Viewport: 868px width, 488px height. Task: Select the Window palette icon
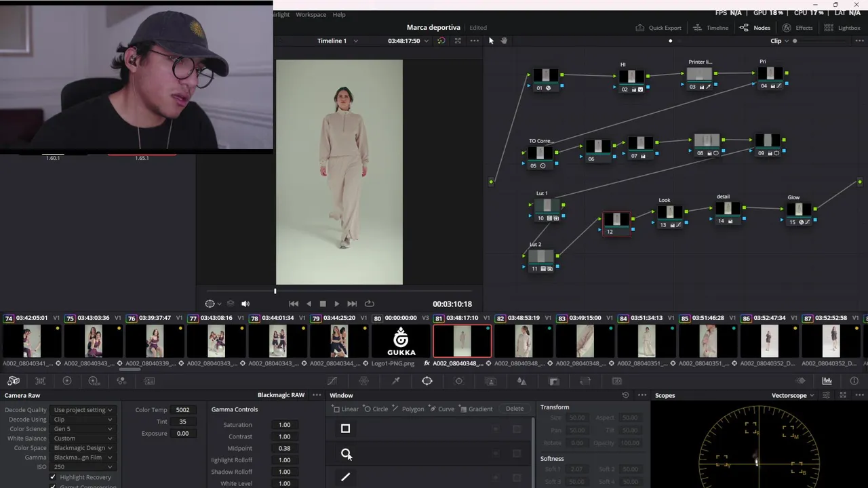[427, 381]
